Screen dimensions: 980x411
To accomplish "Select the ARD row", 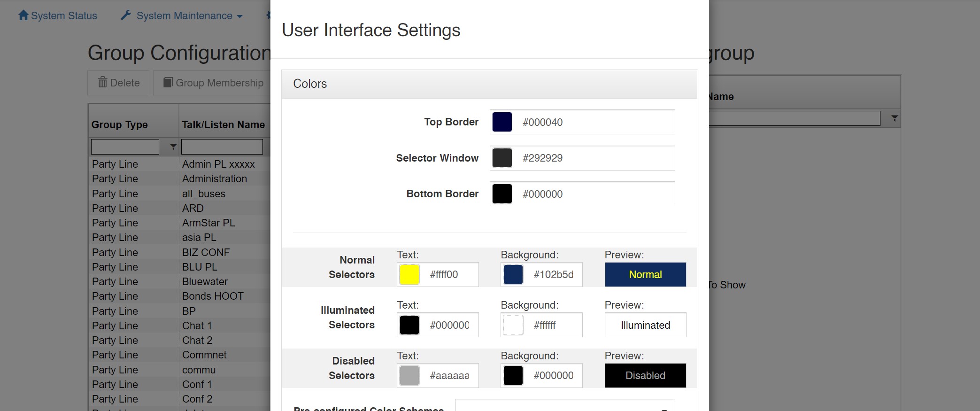I will pos(179,208).
